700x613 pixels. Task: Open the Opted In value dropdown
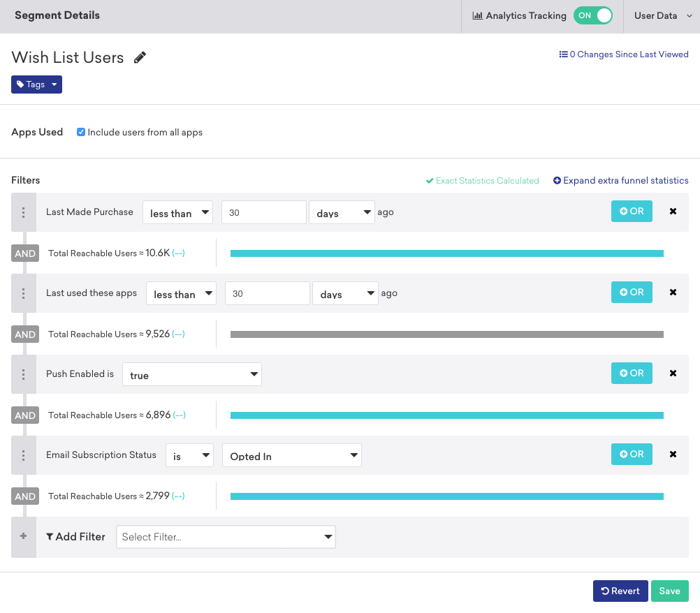click(292, 455)
